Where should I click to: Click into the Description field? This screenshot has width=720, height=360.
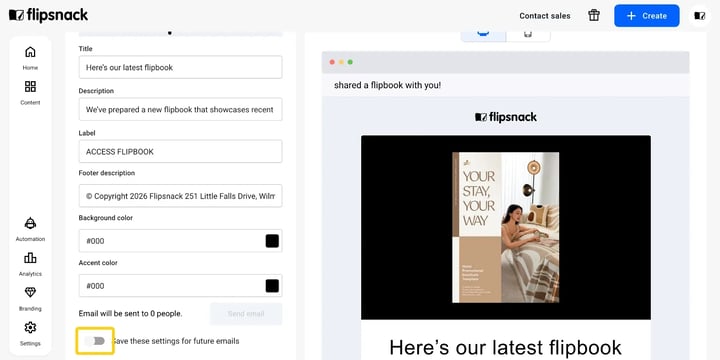pos(180,109)
